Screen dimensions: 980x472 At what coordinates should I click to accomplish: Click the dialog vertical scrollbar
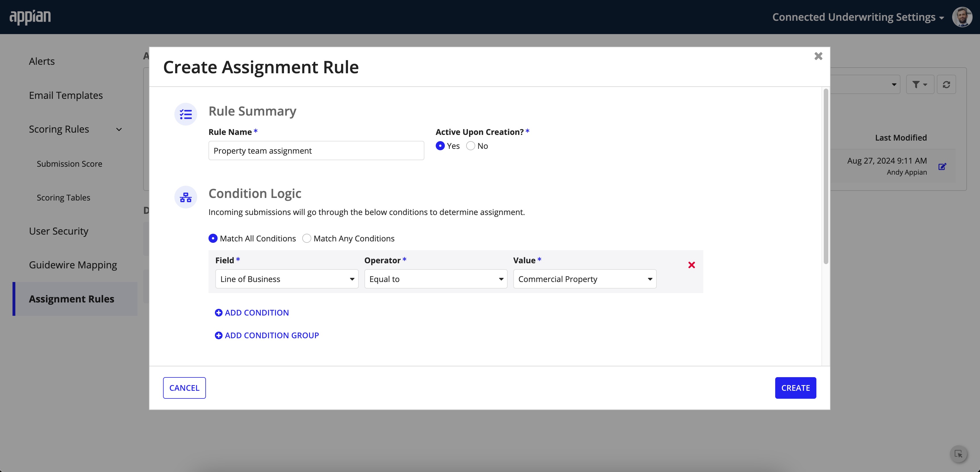point(825,176)
